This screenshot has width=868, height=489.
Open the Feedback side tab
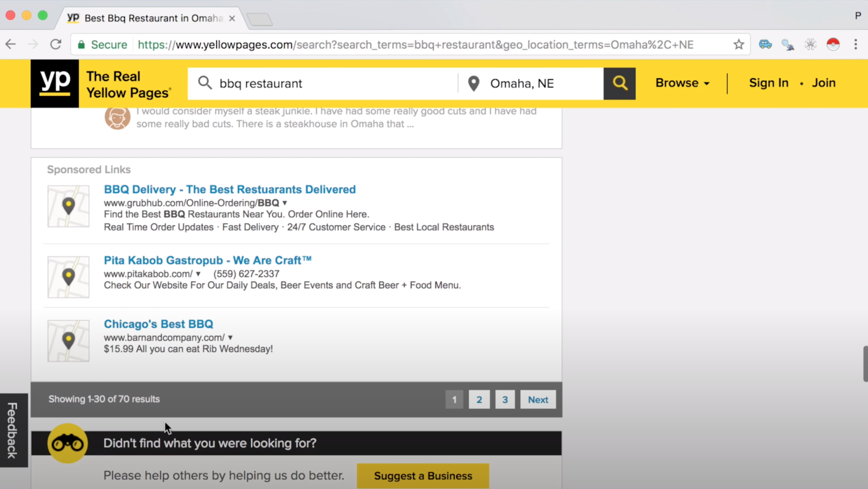pos(14,430)
